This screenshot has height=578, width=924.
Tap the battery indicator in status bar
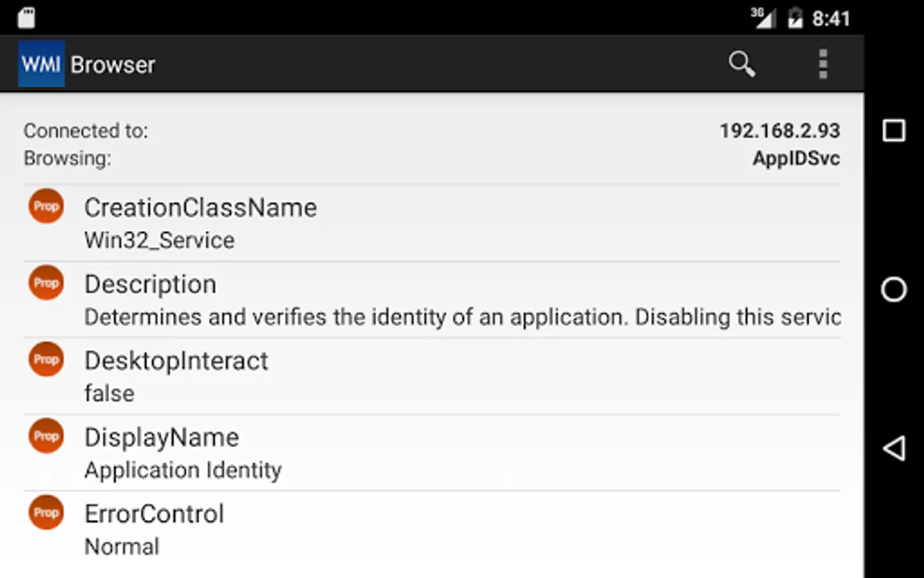pos(795,18)
